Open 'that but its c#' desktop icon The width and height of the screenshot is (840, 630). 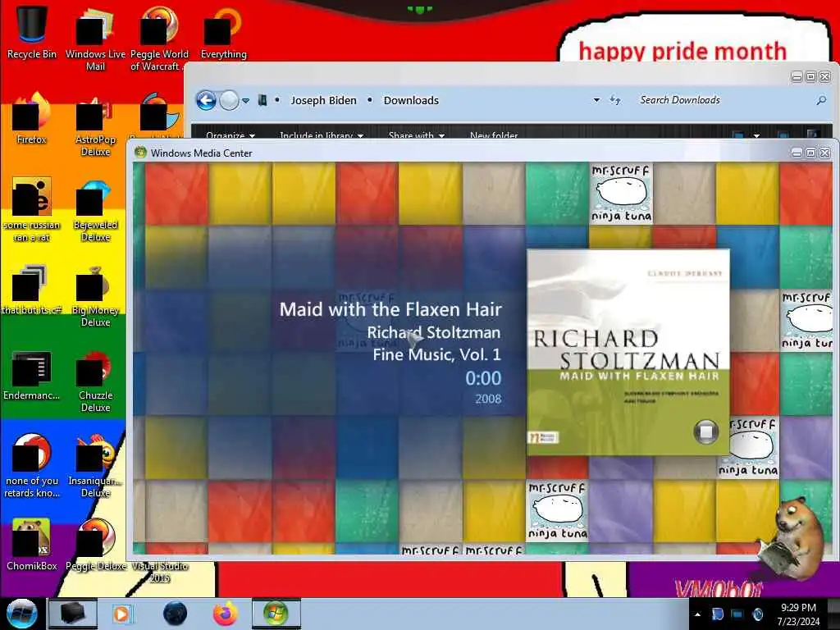32,290
